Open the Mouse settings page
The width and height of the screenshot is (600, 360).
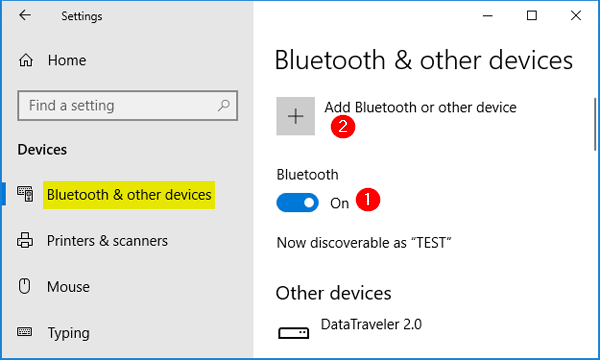[x=68, y=287]
